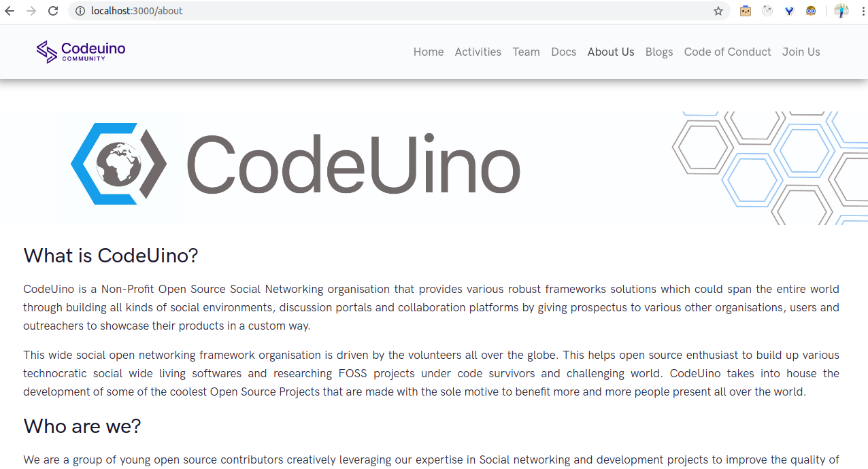Click the large CodeUino wordmark banner text
The height and width of the screenshot is (469, 868).
353,164
